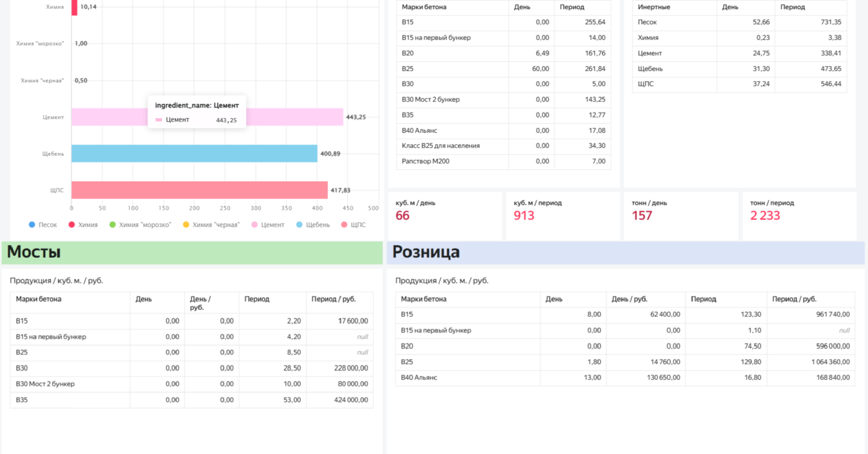Screen dimensions: 868x454
Task: Toggle the Цемент legend marker
Action: pyautogui.click(x=254, y=225)
